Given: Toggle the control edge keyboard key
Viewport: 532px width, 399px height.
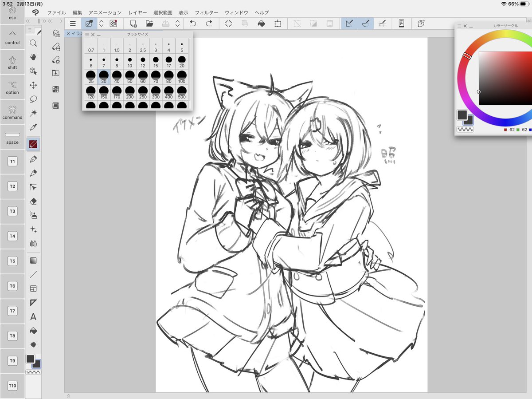Looking at the screenshot, I should pyautogui.click(x=12, y=38).
